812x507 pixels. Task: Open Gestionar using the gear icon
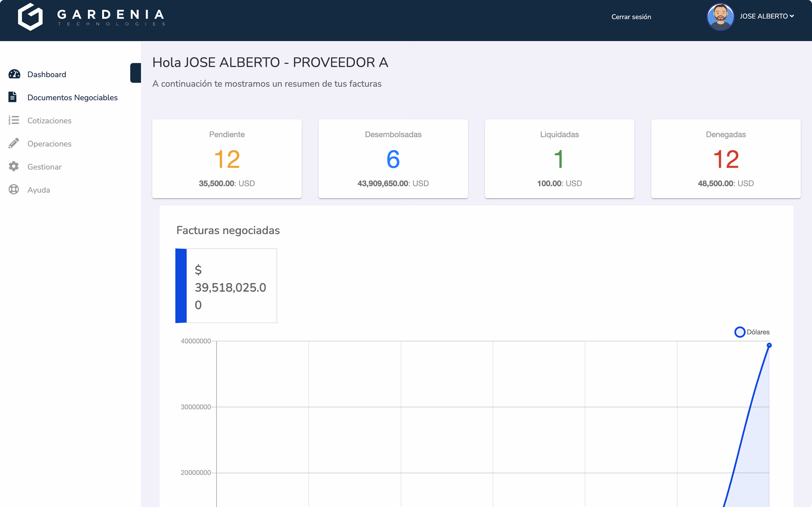tap(13, 166)
